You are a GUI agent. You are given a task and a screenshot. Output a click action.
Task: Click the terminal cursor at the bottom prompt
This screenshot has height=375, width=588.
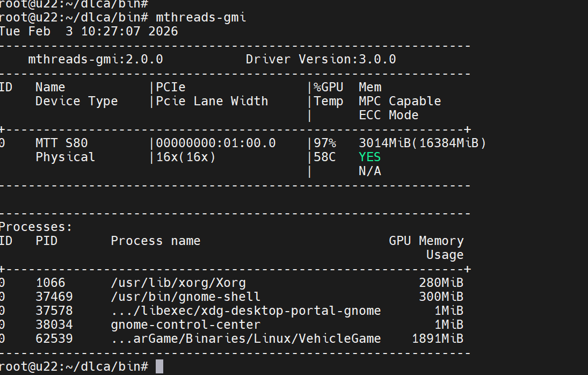tap(159, 366)
